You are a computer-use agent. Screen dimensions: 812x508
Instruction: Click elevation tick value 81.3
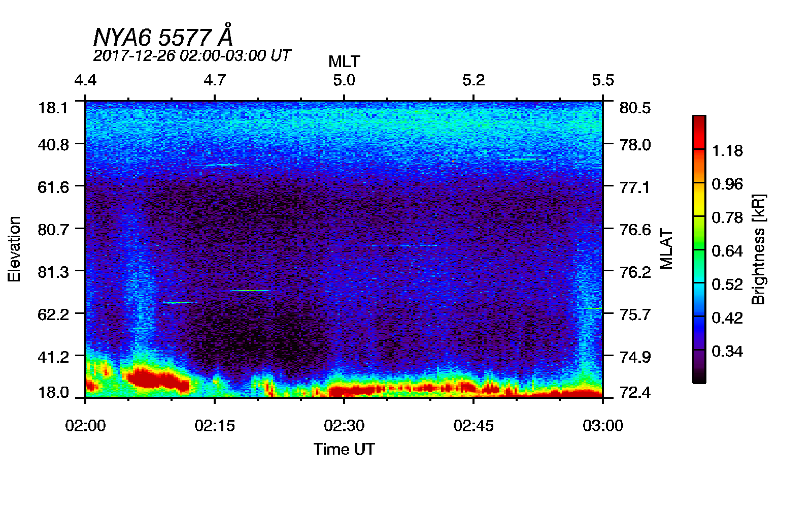point(53,272)
